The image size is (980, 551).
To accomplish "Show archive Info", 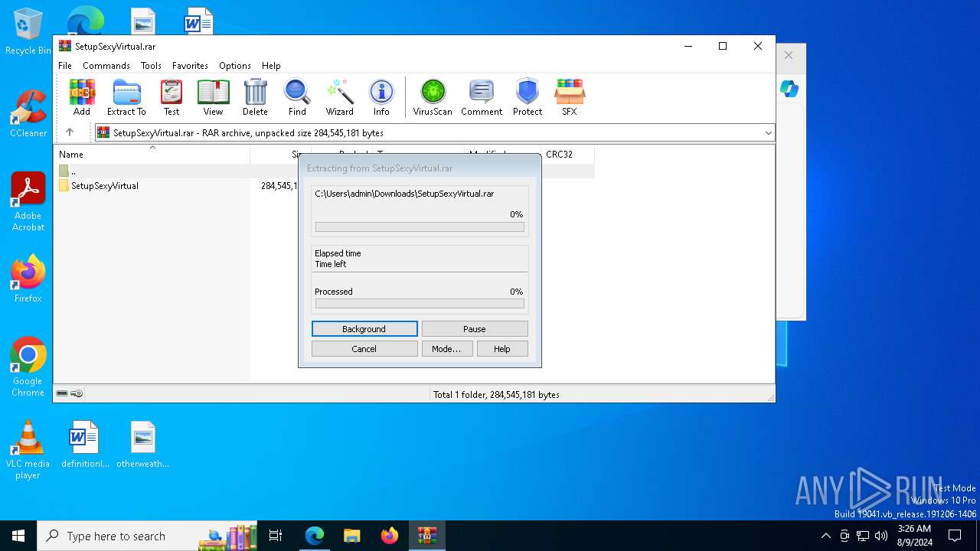I will [x=381, y=97].
